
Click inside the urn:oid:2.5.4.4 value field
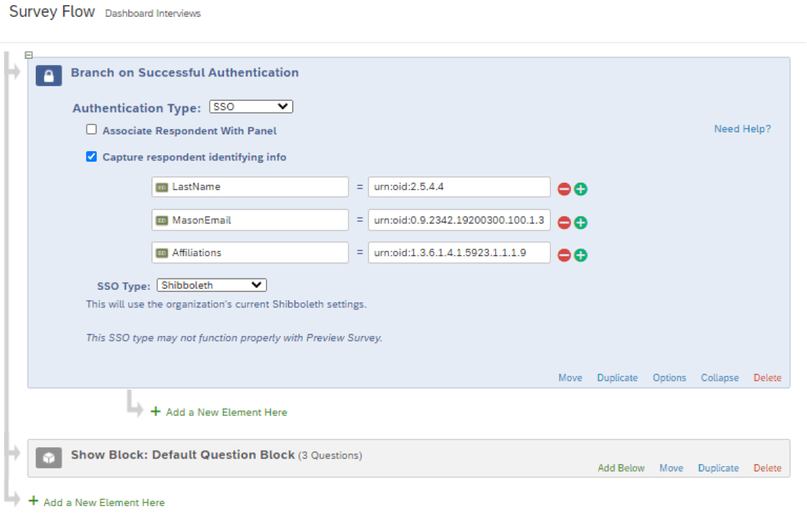(459, 186)
